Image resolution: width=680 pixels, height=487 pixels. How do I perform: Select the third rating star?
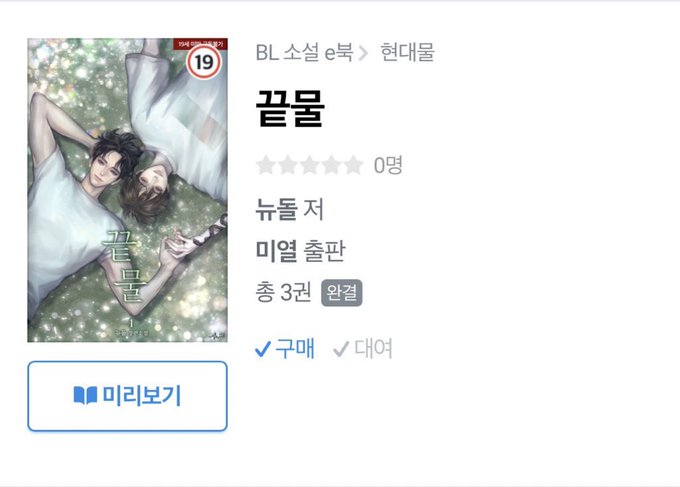(310, 165)
